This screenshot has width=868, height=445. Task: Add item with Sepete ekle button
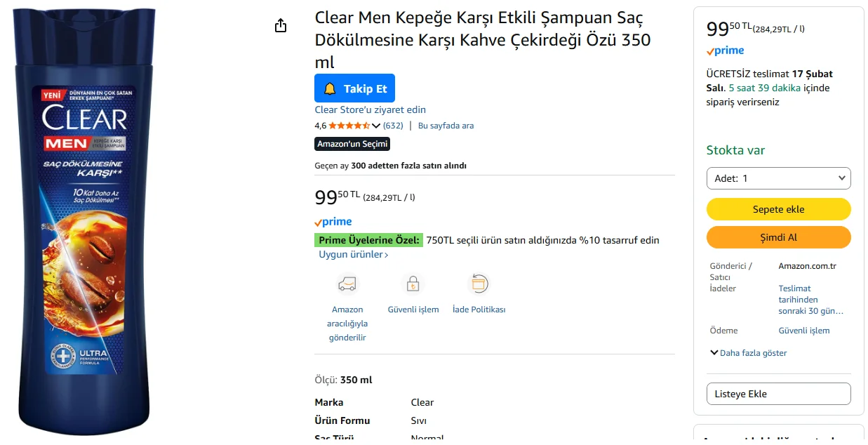pos(778,209)
